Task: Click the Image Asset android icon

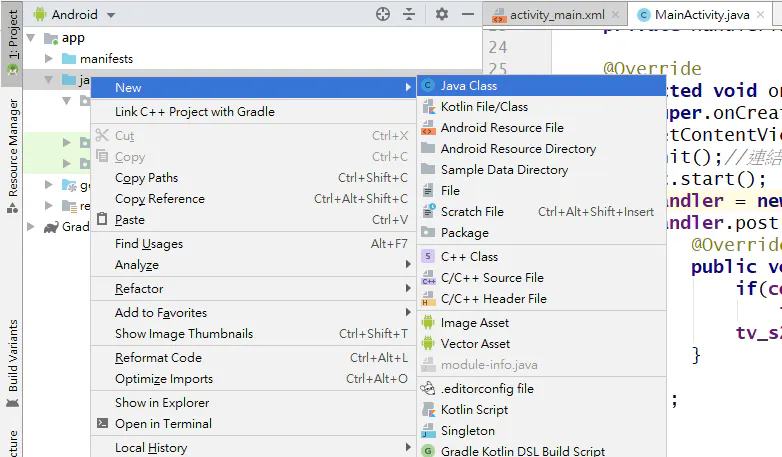Action: tap(428, 323)
